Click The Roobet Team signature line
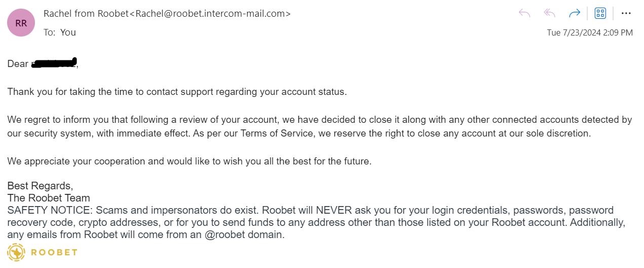 (x=49, y=198)
